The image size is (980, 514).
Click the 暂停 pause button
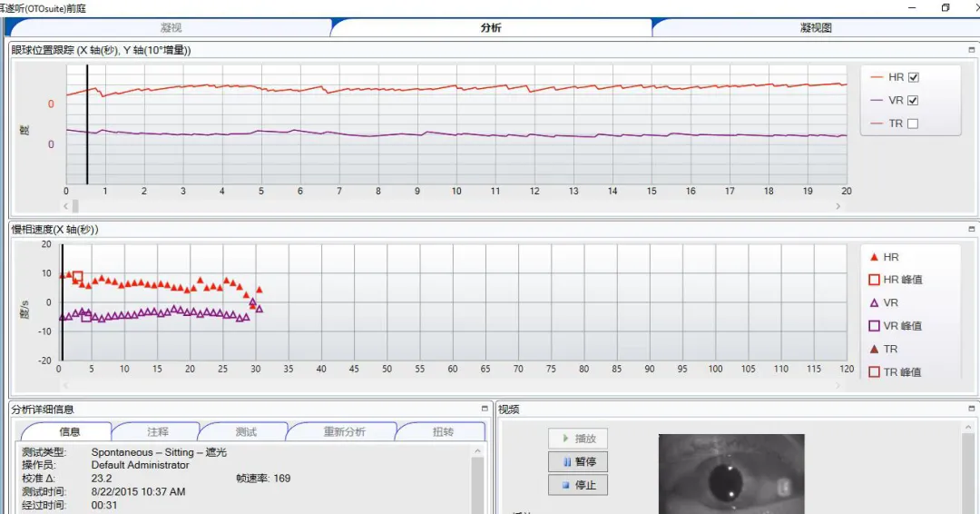pyautogui.click(x=577, y=461)
